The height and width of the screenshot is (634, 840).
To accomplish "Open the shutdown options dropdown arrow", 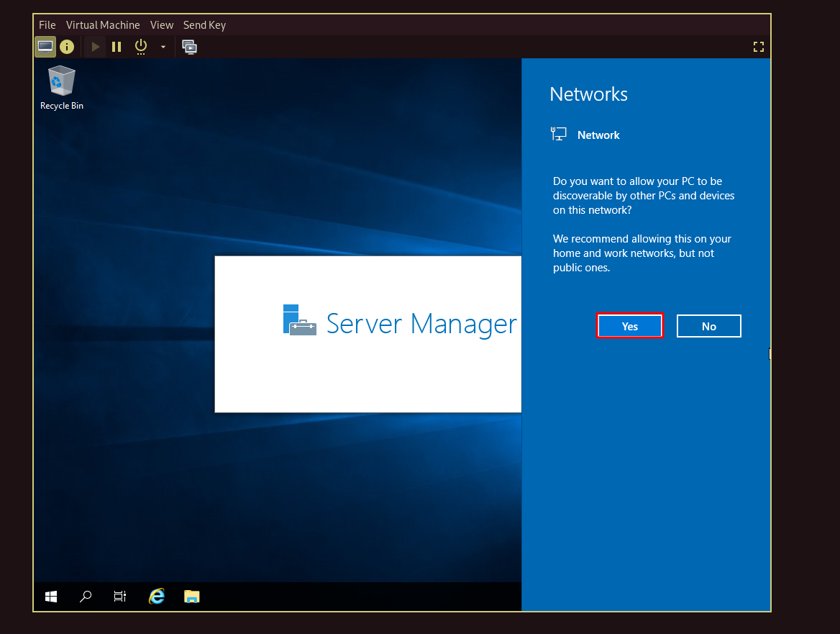I will click(163, 47).
